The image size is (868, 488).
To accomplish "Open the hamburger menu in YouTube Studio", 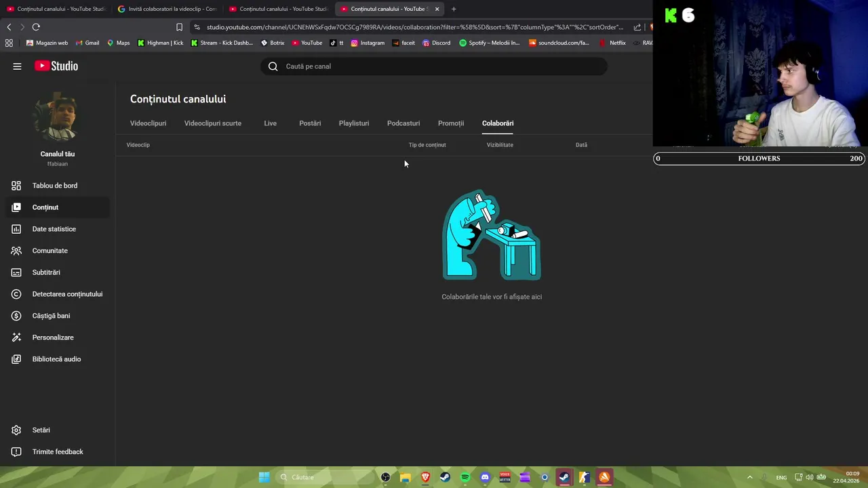I will 17,66.
